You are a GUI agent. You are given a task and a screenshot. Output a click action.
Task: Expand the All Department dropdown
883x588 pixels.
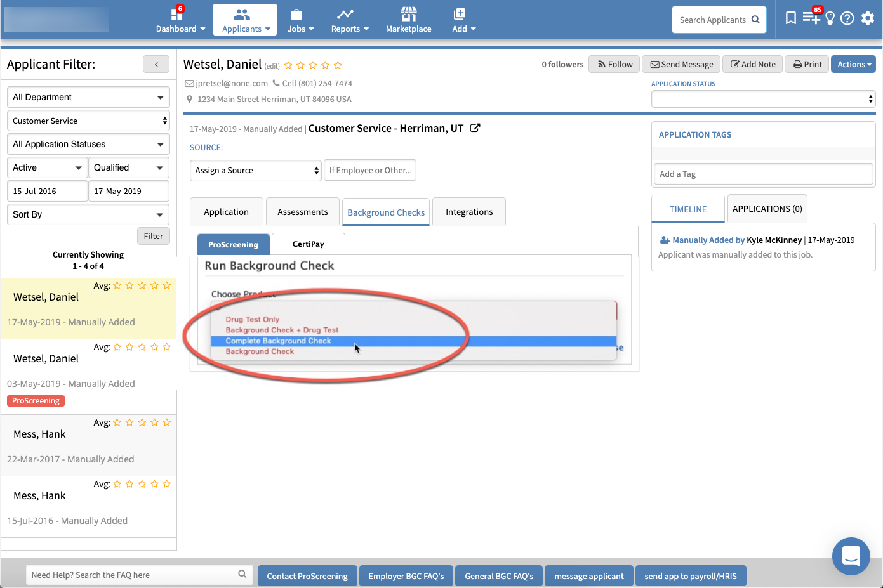[88, 97]
